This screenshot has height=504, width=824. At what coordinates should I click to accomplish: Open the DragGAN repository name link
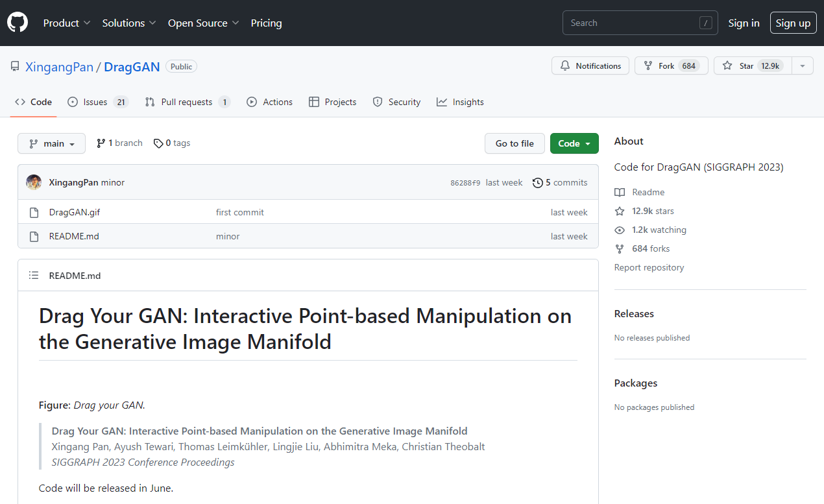132,66
